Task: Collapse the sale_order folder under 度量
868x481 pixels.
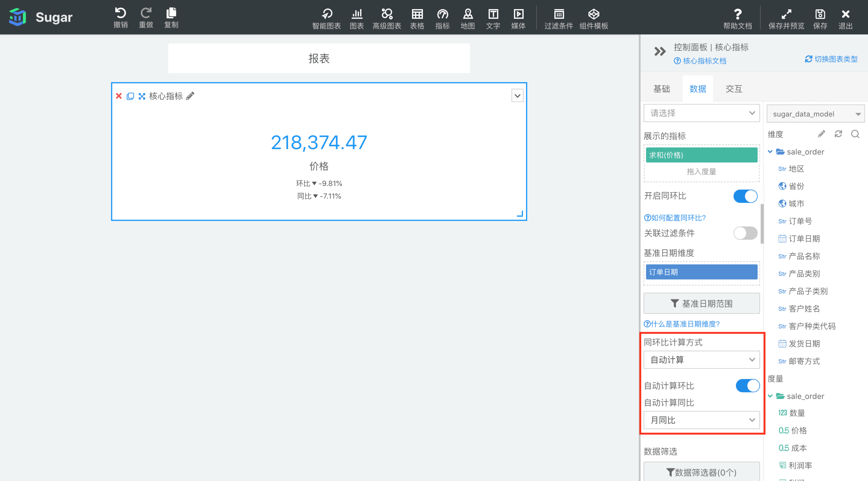Action: [x=770, y=396]
